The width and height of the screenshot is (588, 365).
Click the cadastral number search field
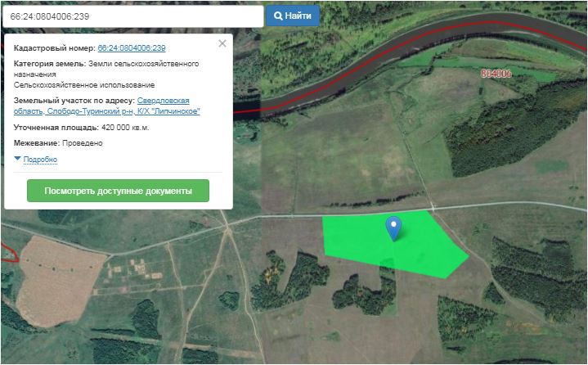pos(133,16)
